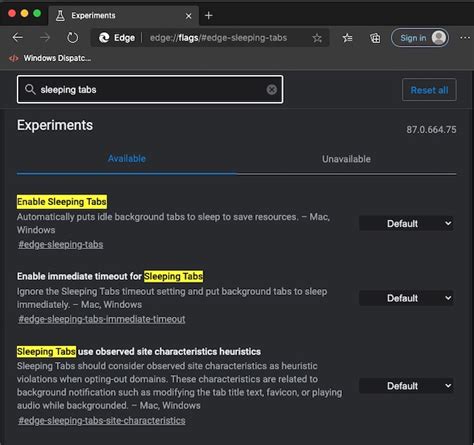474x445 pixels.
Task: Switch to the Unavailable tab
Action: [346, 159]
